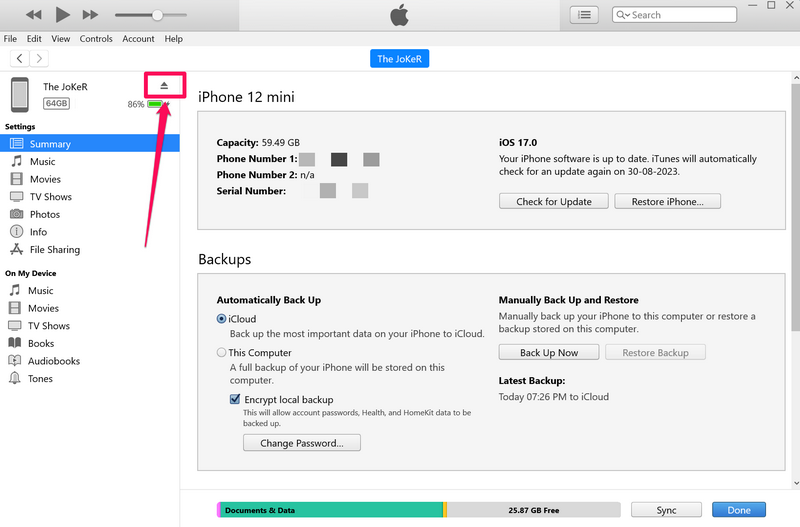Image resolution: width=800 pixels, height=527 pixels.
Task: Select This Computer backup radio button
Action: click(x=221, y=353)
